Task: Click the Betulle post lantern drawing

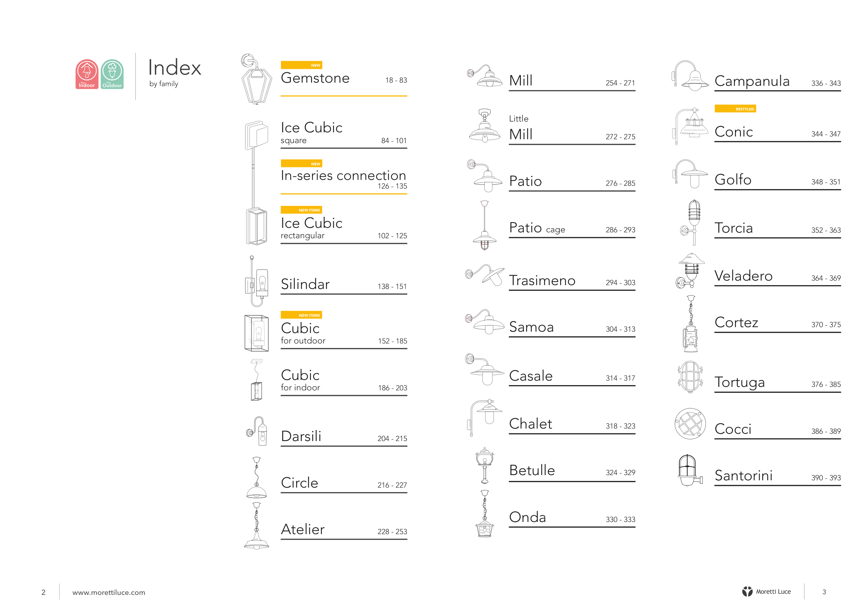Action: click(x=485, y=465)
